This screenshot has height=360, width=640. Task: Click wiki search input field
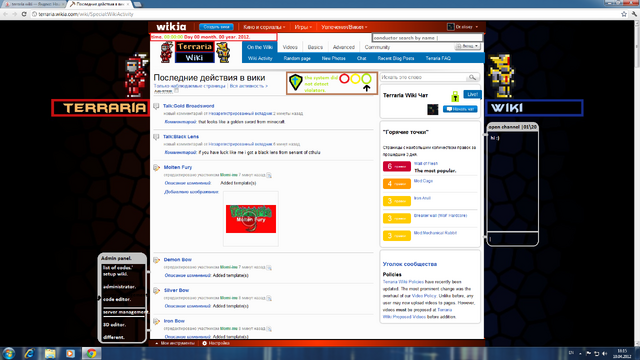(x=424, y=77)
